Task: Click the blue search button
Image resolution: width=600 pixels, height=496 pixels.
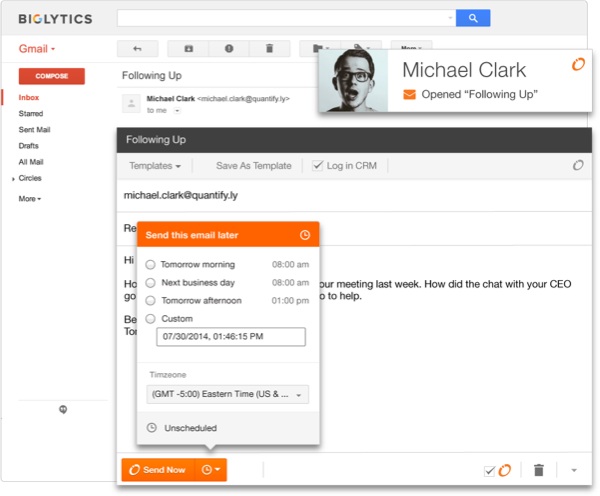Action: pos(473,18)
